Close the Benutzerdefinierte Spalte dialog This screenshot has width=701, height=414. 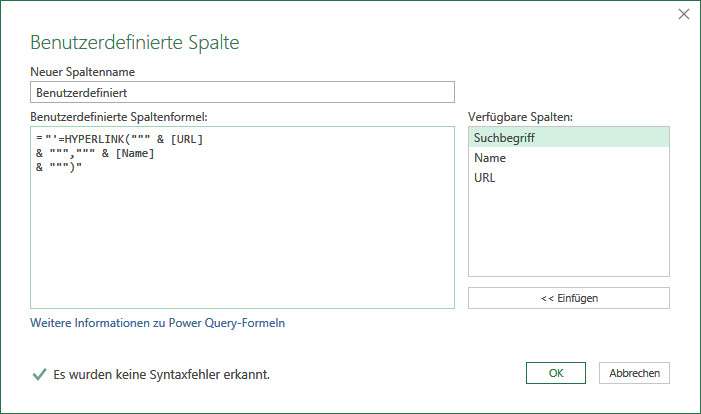[684, 14]
